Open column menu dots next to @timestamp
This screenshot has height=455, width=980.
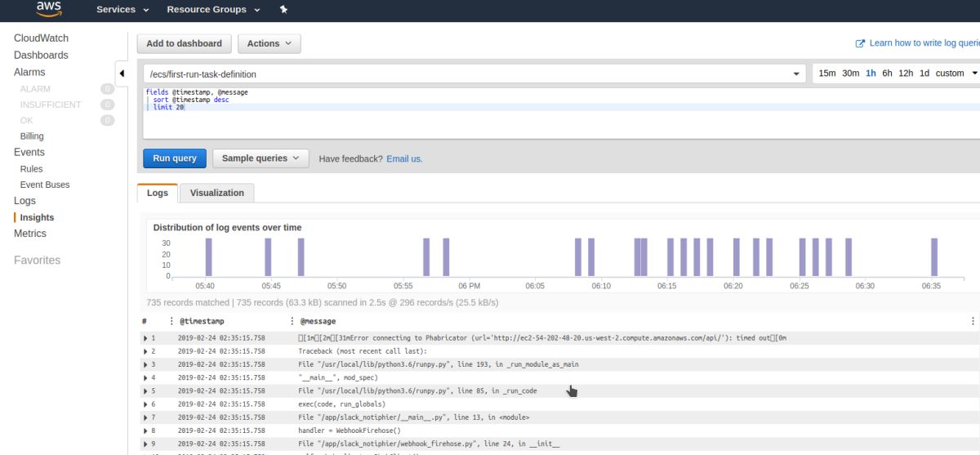171,321
